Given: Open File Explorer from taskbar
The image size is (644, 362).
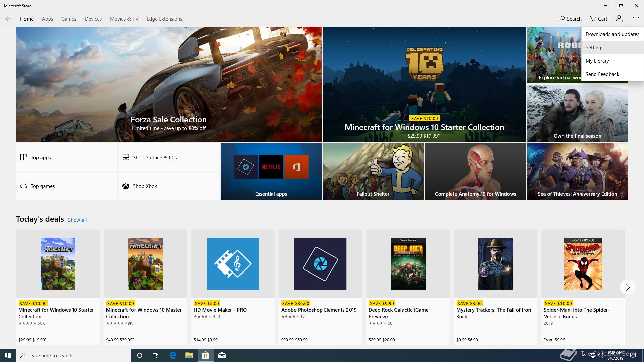Looking at the screenshot, I should tap(189, 355).
